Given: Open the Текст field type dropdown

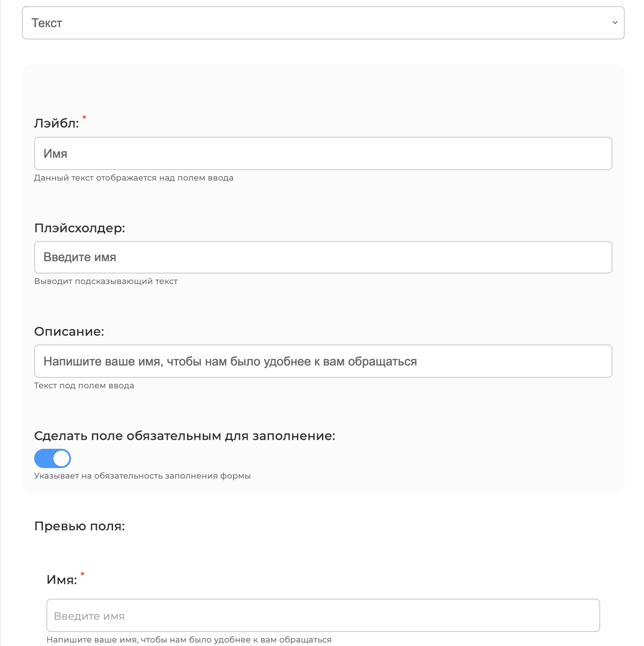Looking at the screenshot, I should (x=323, y=23).
